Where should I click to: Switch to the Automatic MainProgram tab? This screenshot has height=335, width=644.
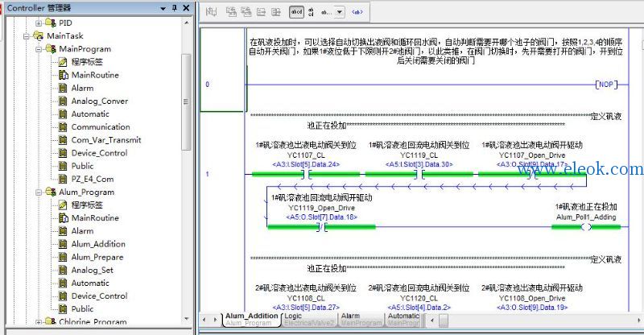pyautogui.click(x=403, y=320)
